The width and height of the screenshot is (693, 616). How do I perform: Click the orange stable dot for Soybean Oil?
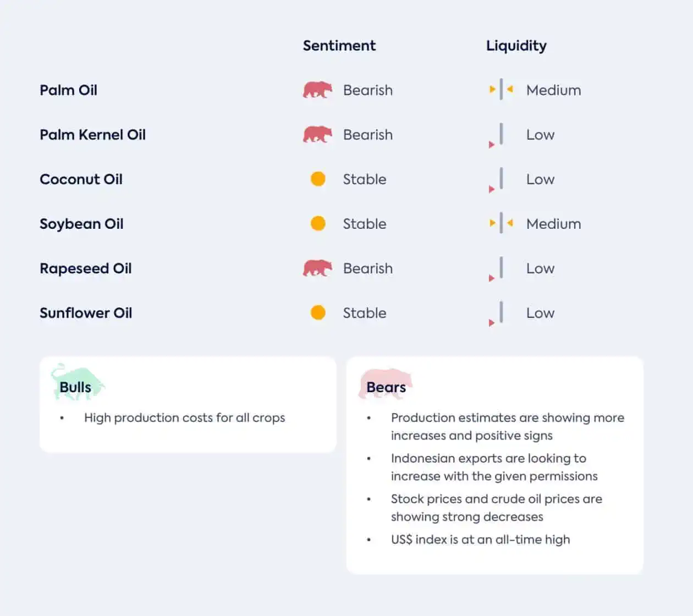[x=318, y=223]
